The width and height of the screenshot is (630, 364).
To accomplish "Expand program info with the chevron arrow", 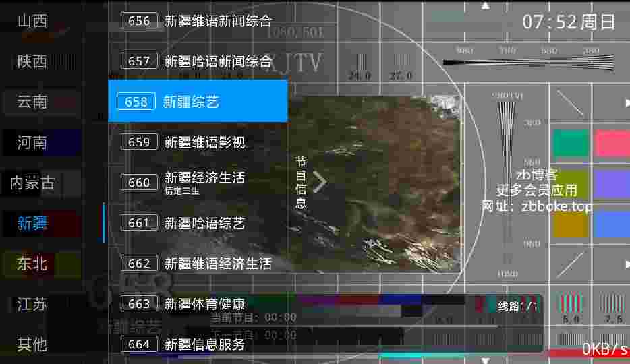I will coord(320,183).
